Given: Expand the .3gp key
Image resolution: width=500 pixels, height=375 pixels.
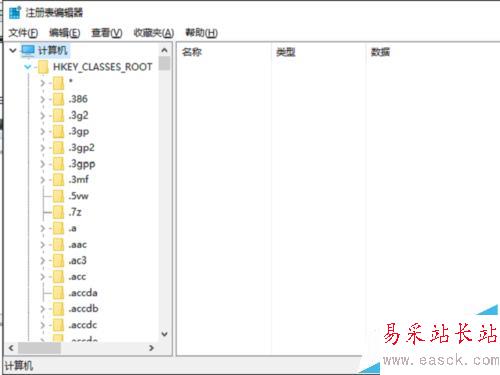Looking at the screenshot, I should tap(43, 131).
